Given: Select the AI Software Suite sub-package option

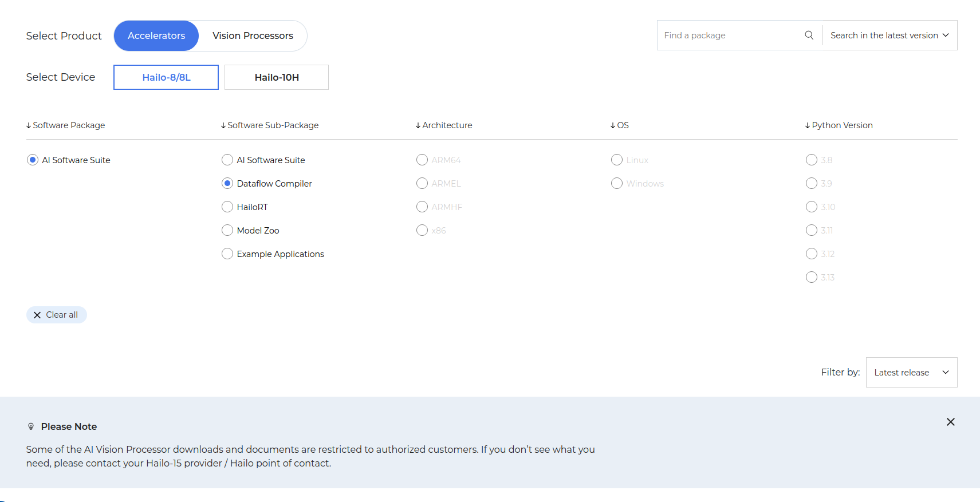Looking at the screenshot, I should [x=227, y=160].
